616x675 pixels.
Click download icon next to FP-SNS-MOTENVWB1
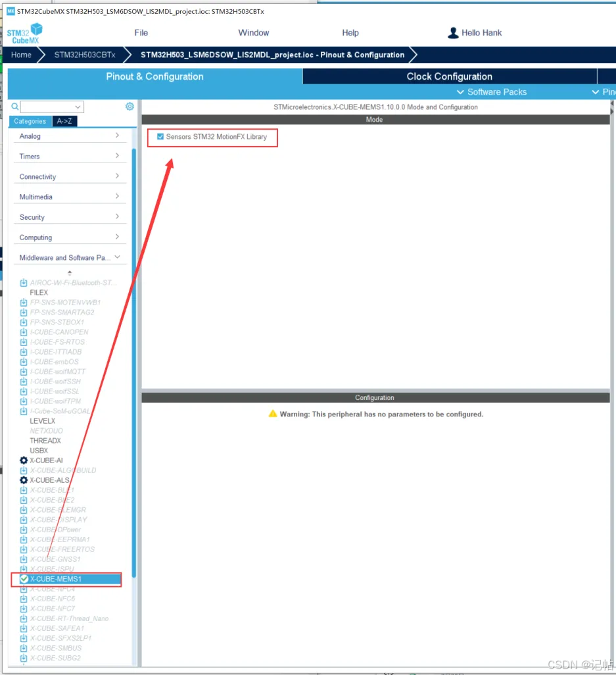[x=24, y=303]
